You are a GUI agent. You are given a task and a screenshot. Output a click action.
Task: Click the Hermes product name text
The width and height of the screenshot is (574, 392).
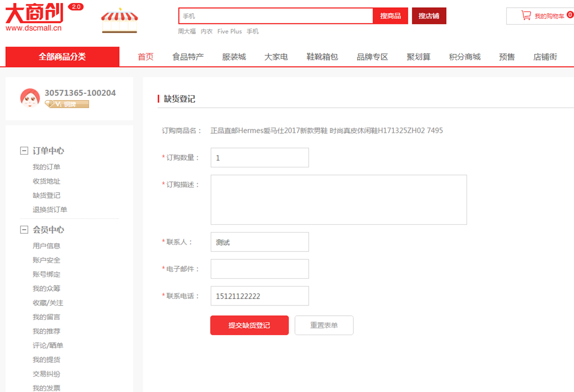point(327,130)
